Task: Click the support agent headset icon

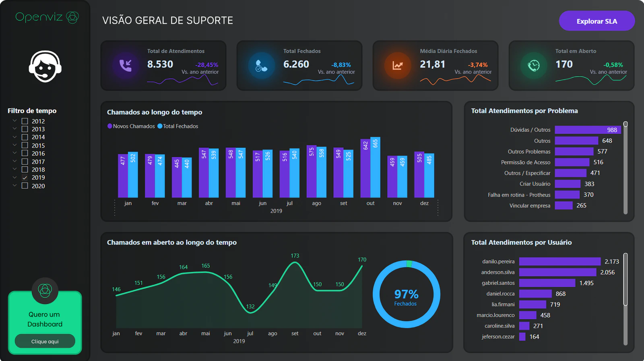Action: [45, 66]
